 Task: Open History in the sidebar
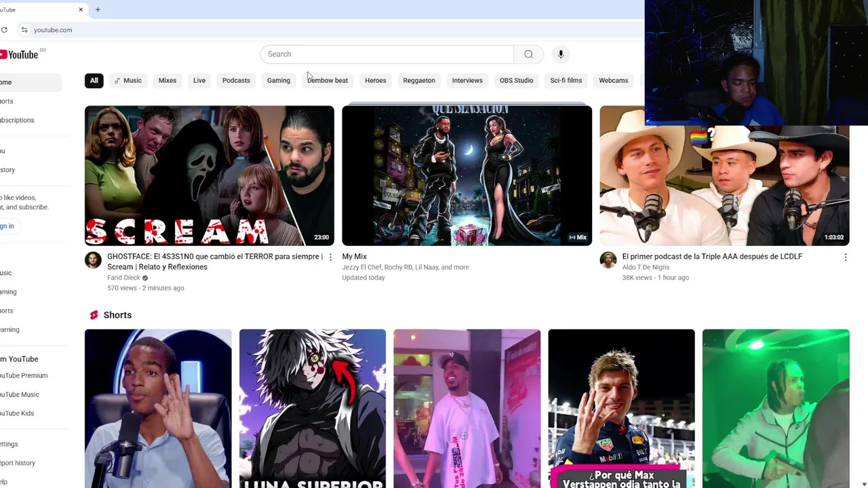(x=31, y=170)
